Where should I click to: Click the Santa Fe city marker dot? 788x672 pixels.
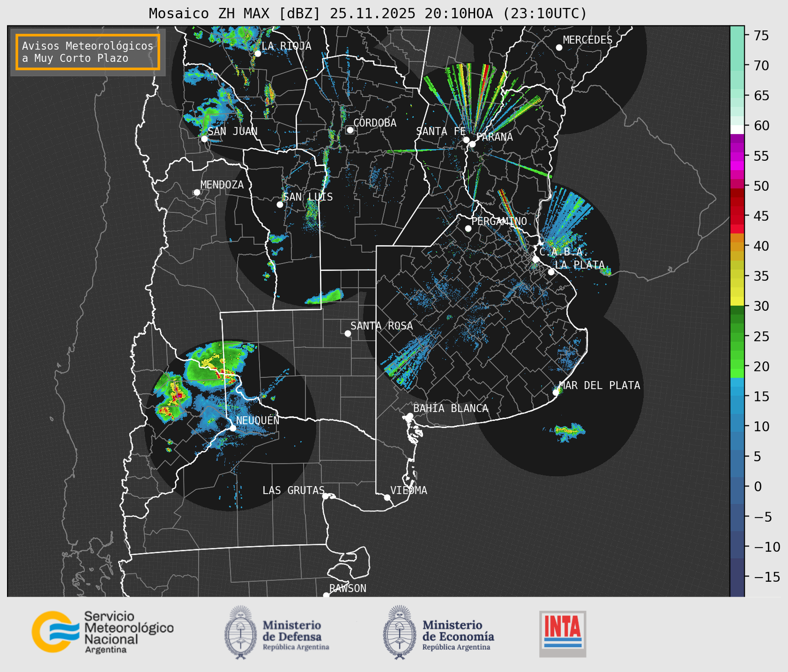466,140
